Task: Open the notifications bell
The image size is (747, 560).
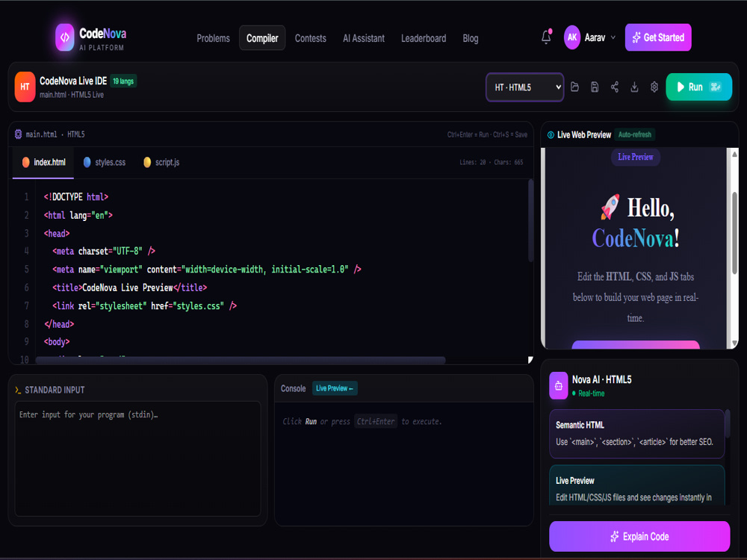Action: tap(547, 37)
